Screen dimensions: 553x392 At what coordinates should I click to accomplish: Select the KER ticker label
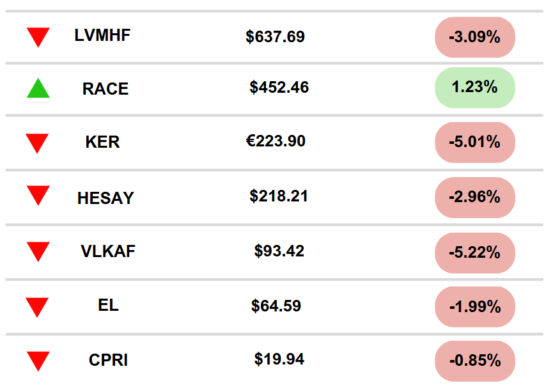pyautogui.click(x=102, y=142)
